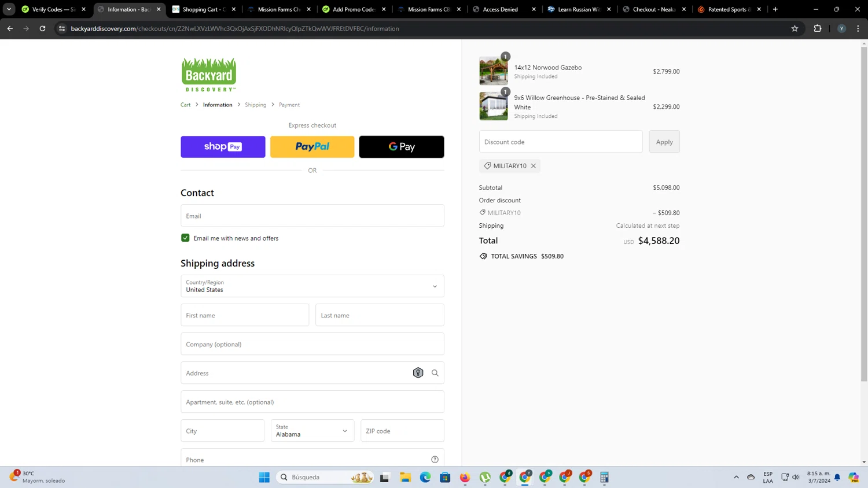
Task: Pay with Shop Pay
Action: point(223,147)
